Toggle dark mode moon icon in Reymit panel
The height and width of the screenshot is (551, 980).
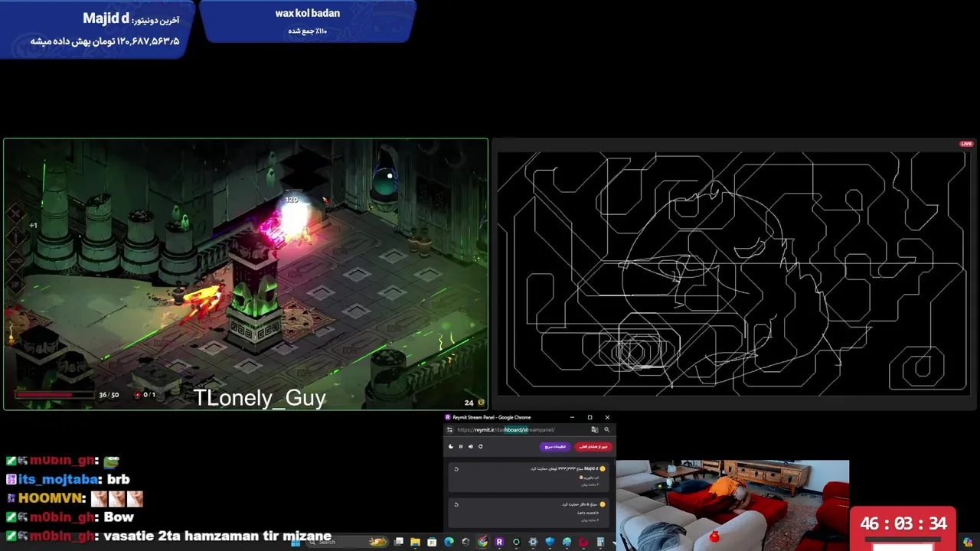coord(451,446)
